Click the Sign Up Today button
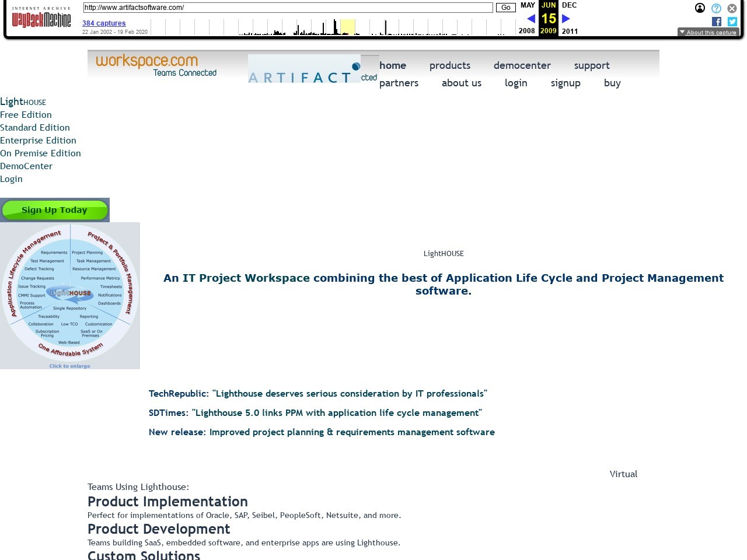 54,210
